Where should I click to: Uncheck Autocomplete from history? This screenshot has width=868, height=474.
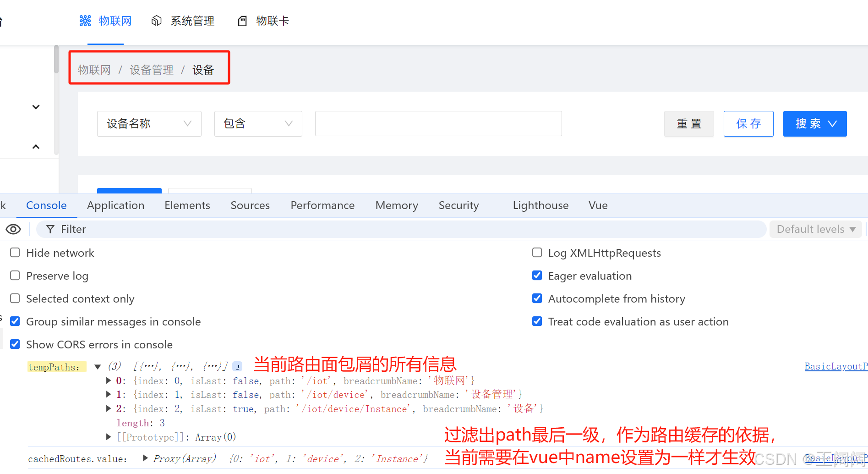537,298
